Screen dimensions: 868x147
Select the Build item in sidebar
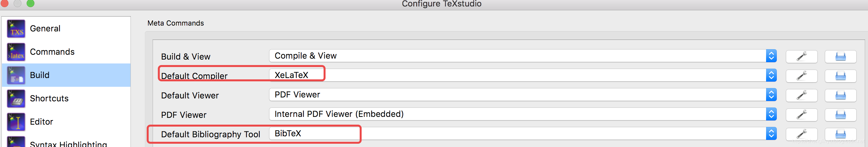point(66,75)
